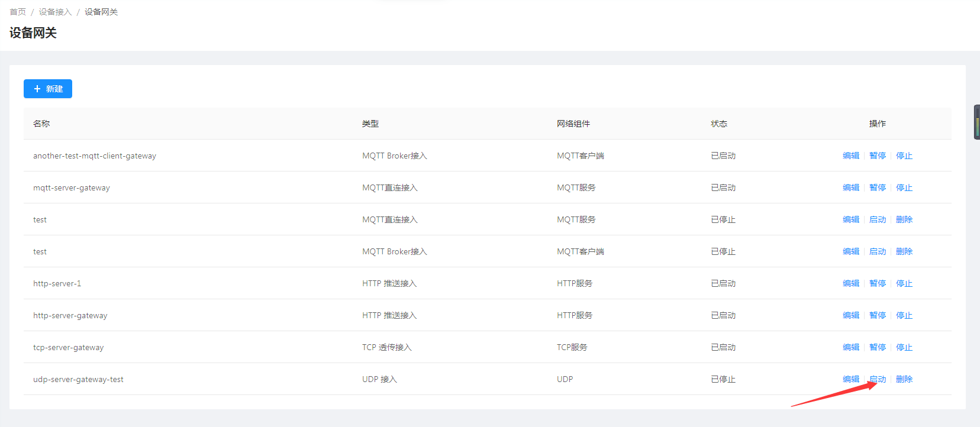Stop the http-server-1 gateway
The width and height of the screenshot is (980, 427).
904,283
